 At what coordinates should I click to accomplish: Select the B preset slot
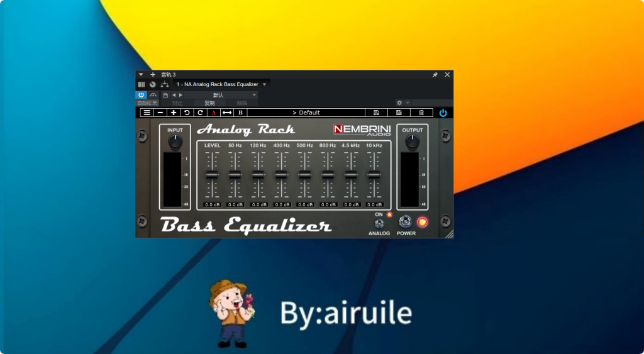240,113
